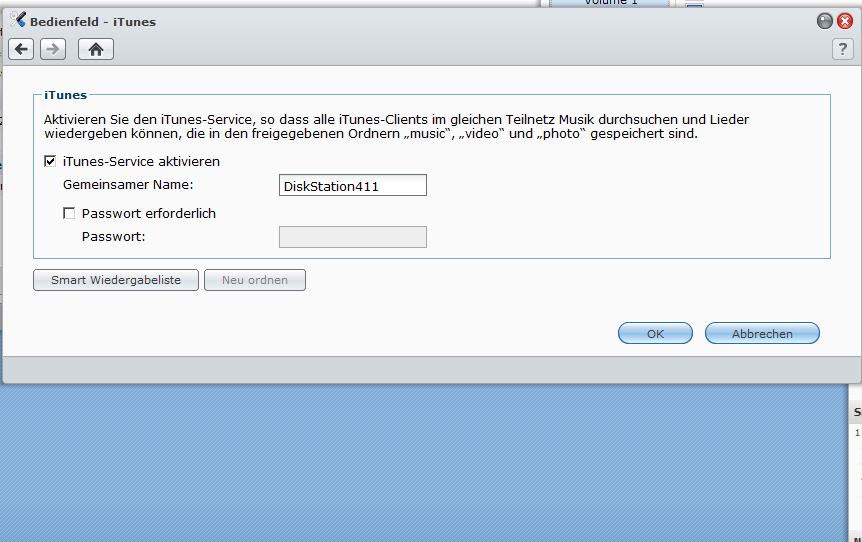Go back with the left arrow button
Viewport: 862px width, 542px height.
tap(21, 49)
